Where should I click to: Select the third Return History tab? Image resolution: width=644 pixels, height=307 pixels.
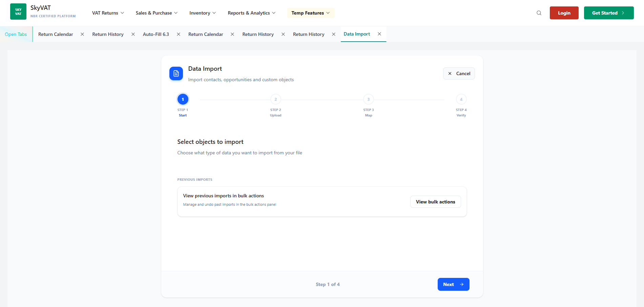tap(309, 34)
